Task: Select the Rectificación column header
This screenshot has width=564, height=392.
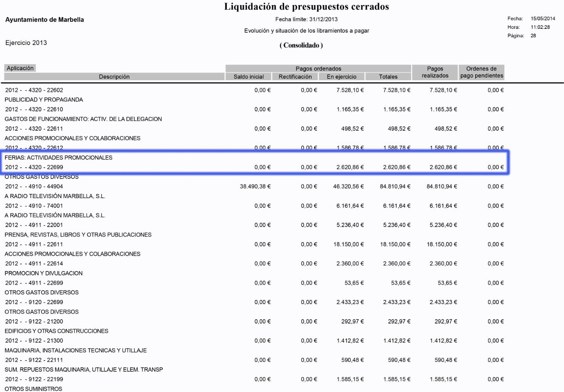Action: pos(295,77)
